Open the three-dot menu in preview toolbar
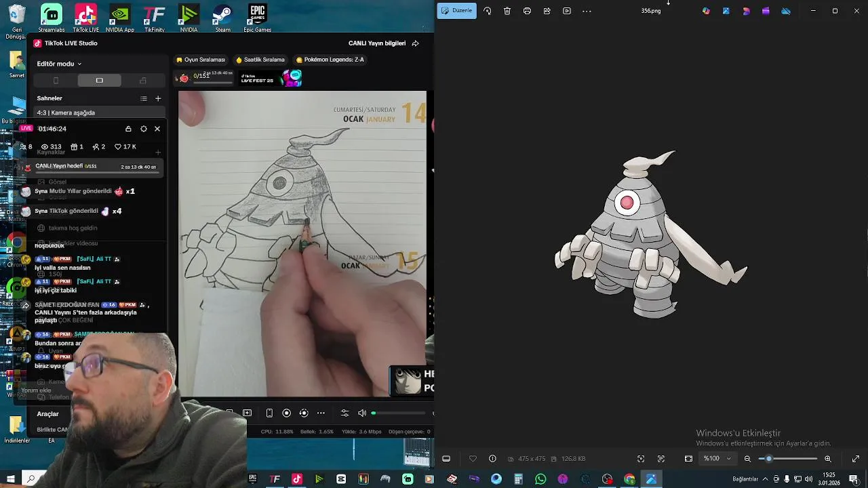Image resolution: width=868 pixels, height=488 pixels. tap(321, 413)
